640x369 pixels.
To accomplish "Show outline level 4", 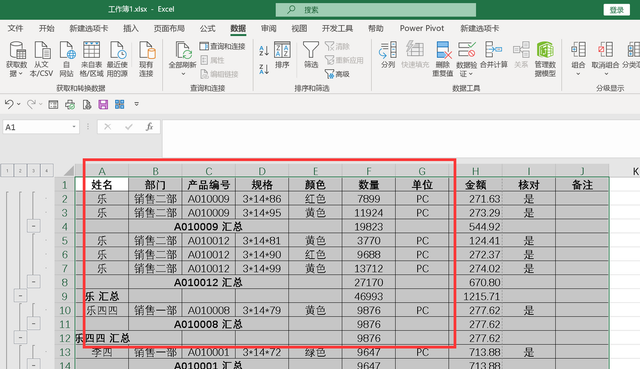I will (47, 170).
